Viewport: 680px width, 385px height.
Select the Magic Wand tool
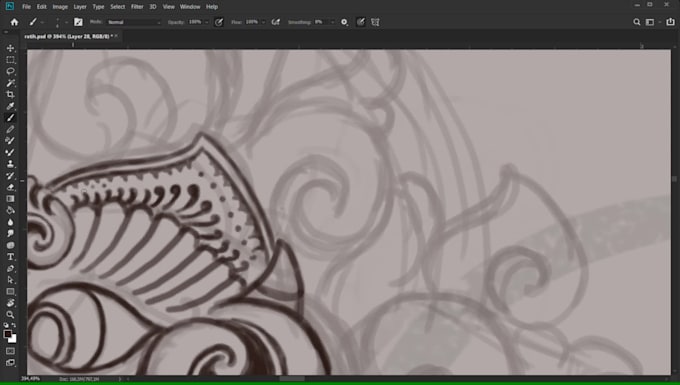point(10,83)
